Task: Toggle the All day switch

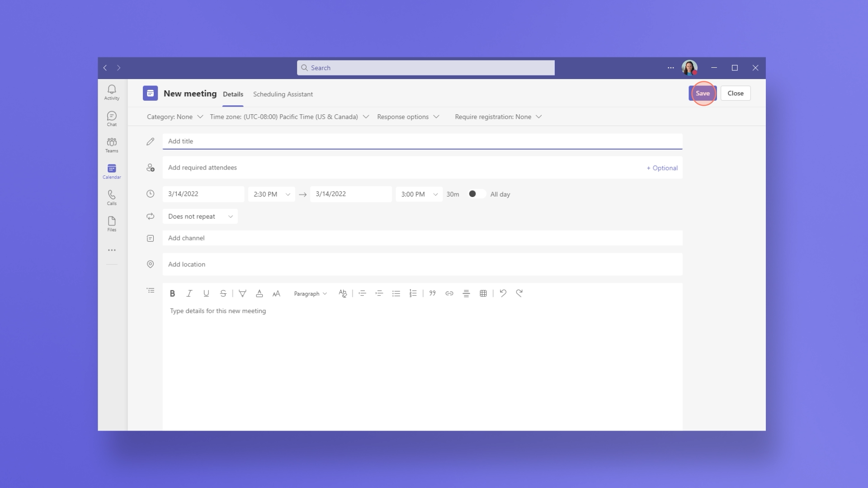Action: pos(476,194)
